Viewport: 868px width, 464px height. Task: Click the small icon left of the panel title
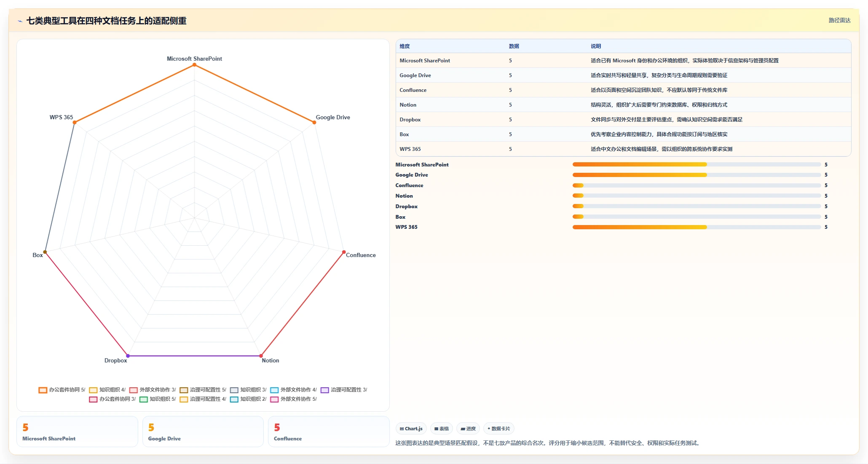[x=20, y=21]
